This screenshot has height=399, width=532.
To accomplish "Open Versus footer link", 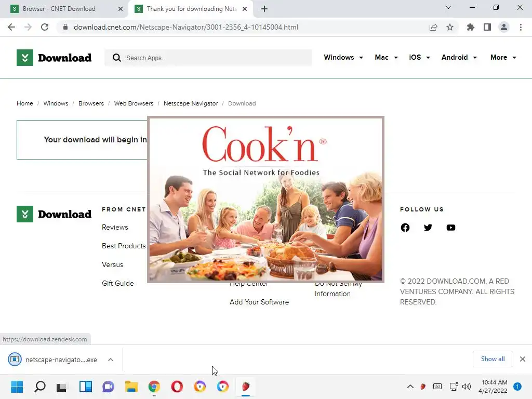I will click(x=113, y=264).
